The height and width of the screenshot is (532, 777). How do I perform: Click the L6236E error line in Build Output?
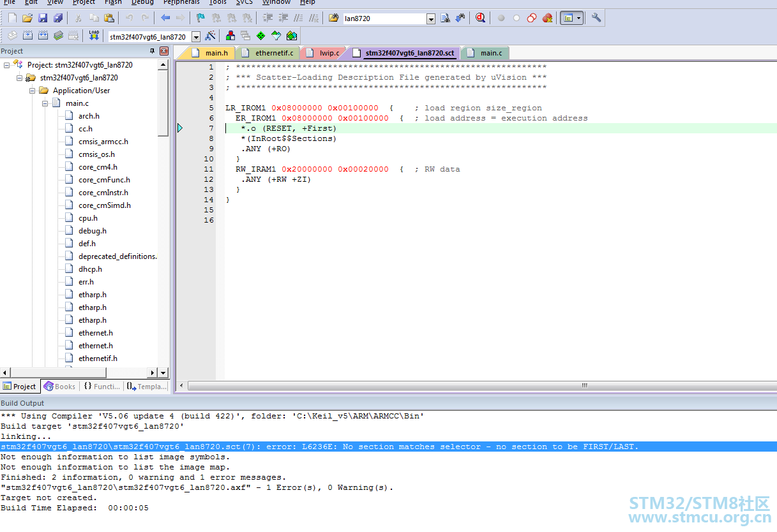click(x=388, y=447)
